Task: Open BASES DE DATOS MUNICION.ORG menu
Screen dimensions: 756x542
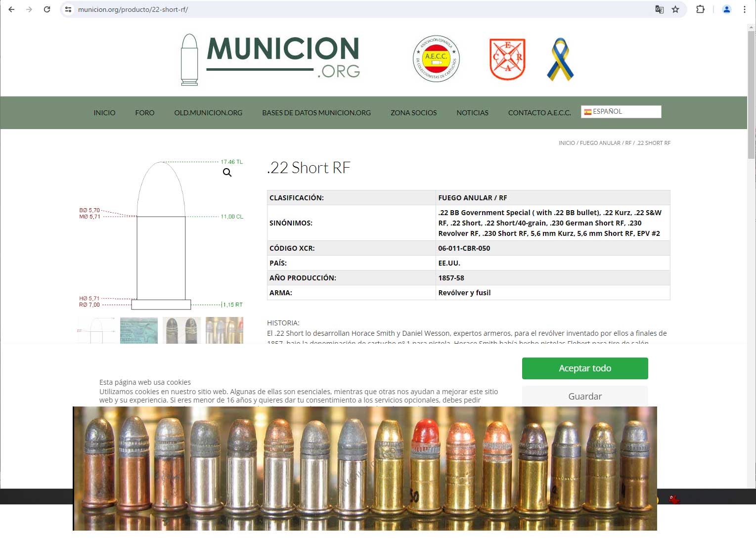Action: coord(316,113)
